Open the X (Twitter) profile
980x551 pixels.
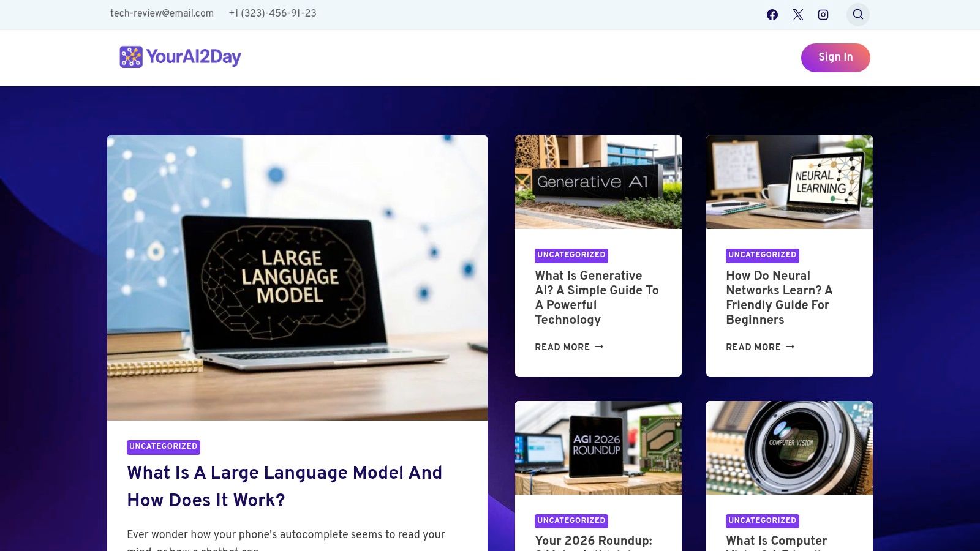click(x=797, y=14)
